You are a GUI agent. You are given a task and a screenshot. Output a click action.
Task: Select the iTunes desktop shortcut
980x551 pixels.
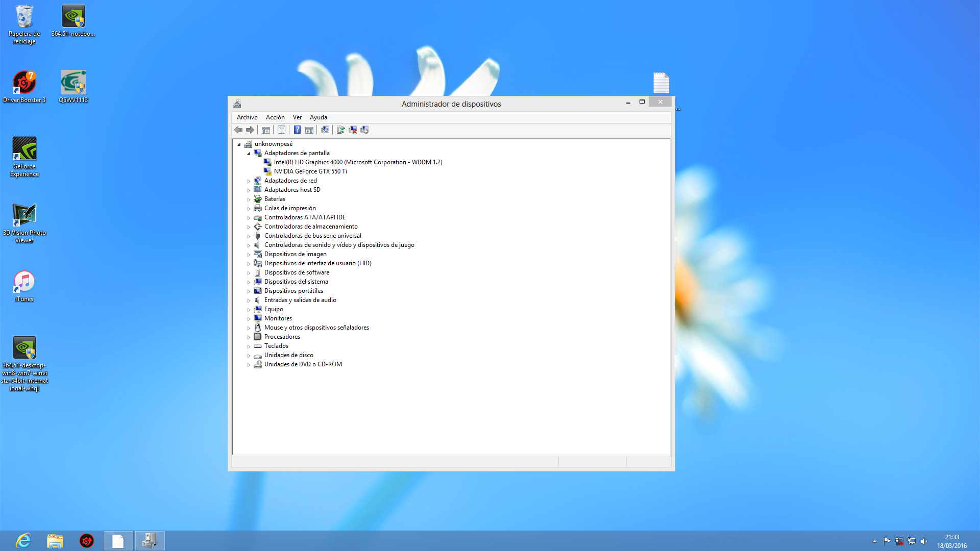click(x=24, y=286)
